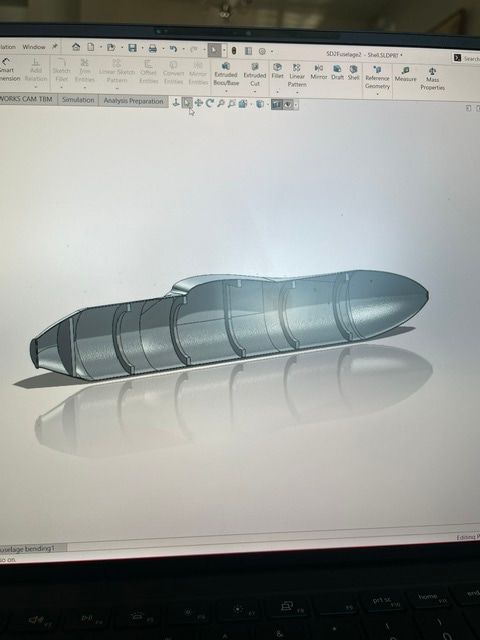This screenshot has width=480, height=640.
Task: Expand the New document dropdown arrow
Action: click(101, 48)
